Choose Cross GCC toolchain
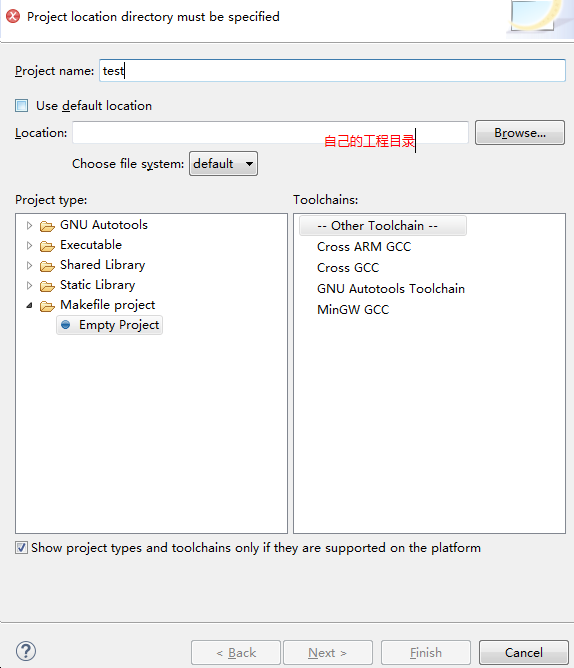This screenshot has width=574, height=668. (348, 268)
